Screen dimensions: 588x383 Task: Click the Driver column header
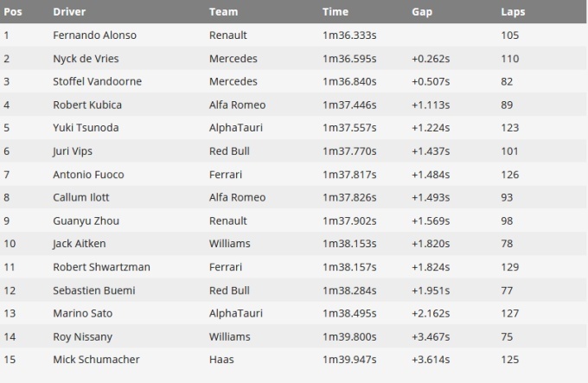tap(69, 12)
